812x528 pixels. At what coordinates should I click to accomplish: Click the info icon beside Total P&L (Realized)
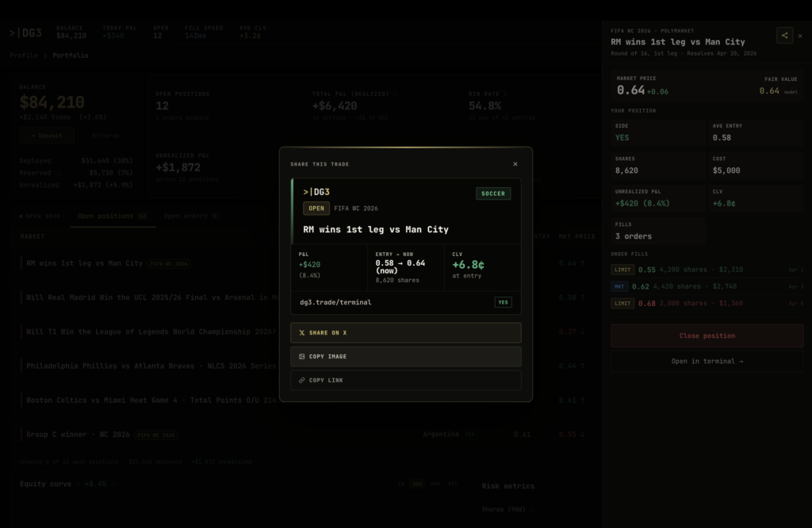[x=395, y=94]
